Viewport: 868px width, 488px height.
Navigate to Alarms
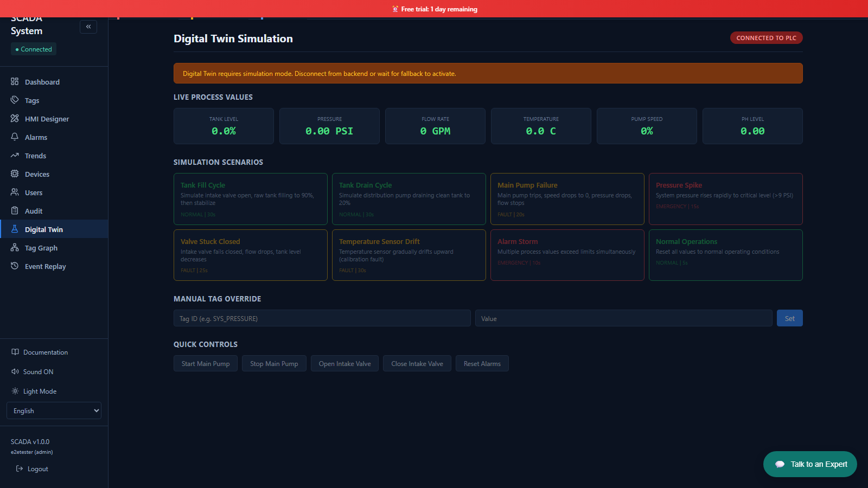click(x=54, y=137)
